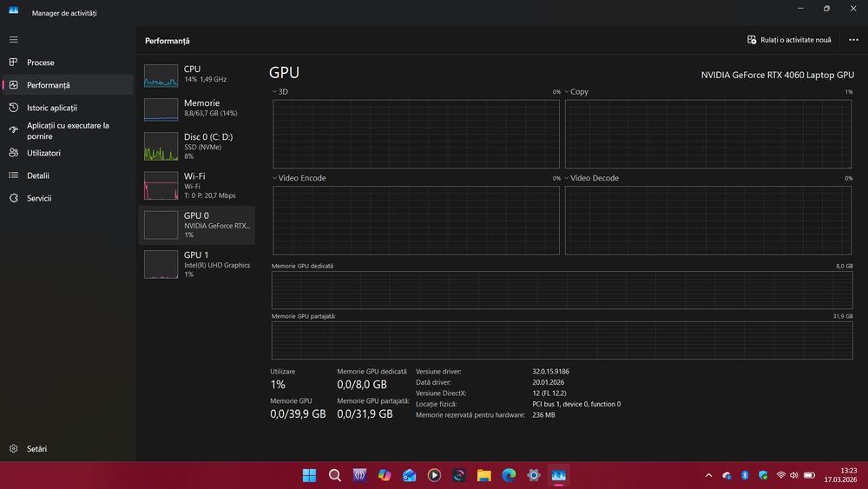This screenshot has height=489, width=868.
Task: Open Istoric aplicații page
Action: [68, 108]
